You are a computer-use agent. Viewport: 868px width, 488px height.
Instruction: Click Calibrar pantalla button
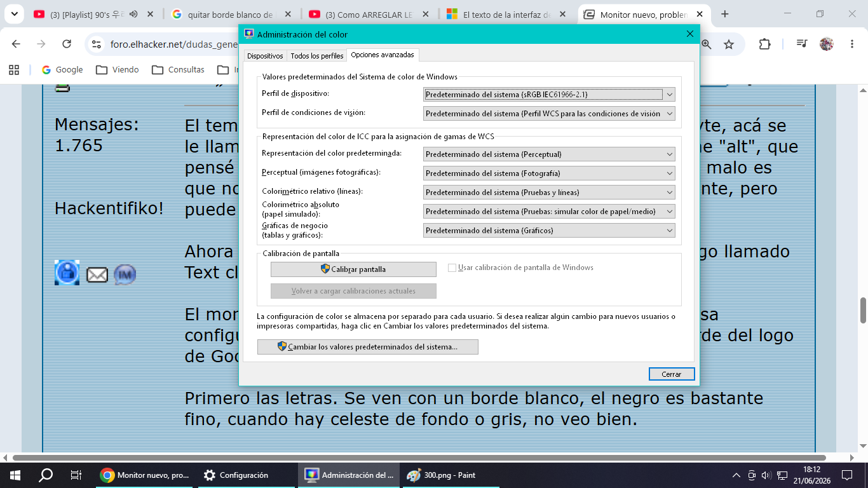click(x=353, y=269)
